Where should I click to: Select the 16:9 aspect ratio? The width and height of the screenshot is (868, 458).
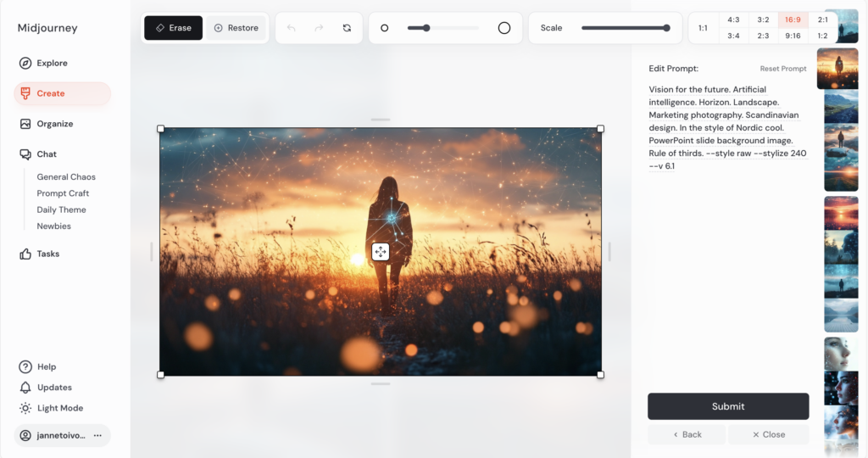pyautogui.click(x=793, y=20)
